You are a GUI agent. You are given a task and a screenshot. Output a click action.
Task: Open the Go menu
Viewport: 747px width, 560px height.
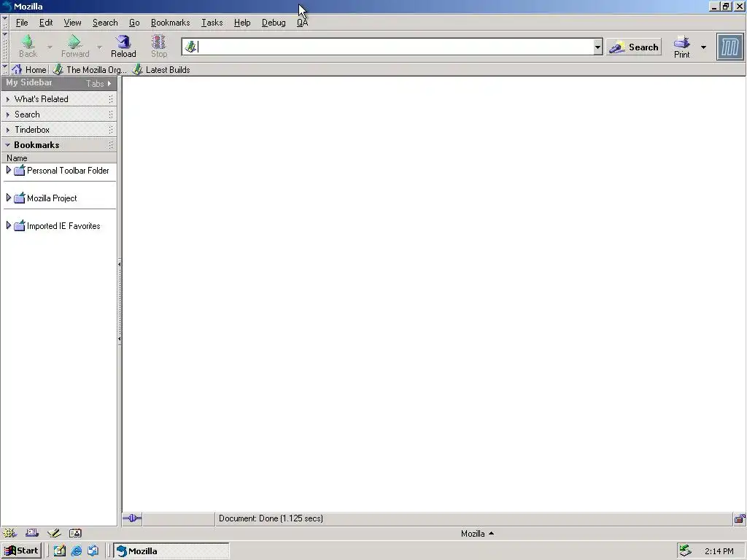pyautogui.click(x=134, y=23)
